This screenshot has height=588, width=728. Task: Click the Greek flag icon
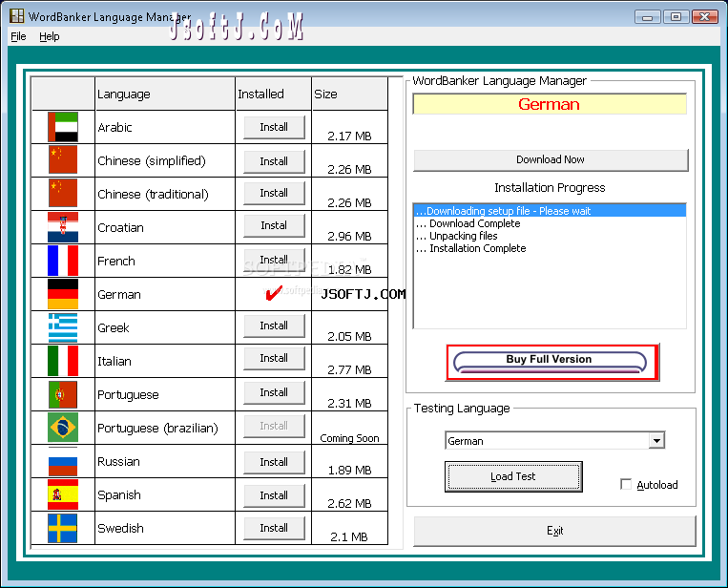(x=63, y=327)
